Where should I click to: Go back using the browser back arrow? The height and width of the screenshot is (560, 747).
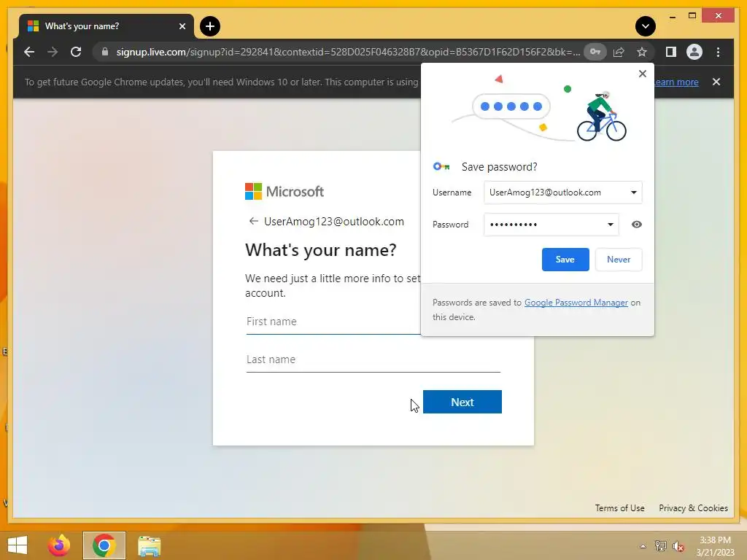[29, 52]
